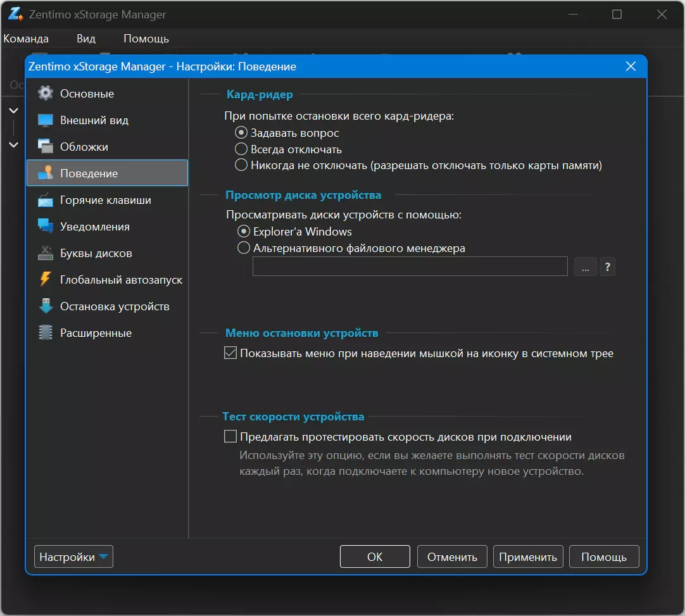This screenshot has height=616, width=685.
Task: Maximize the Zentimo xStorage Manager window
Action: pos(617,15)
